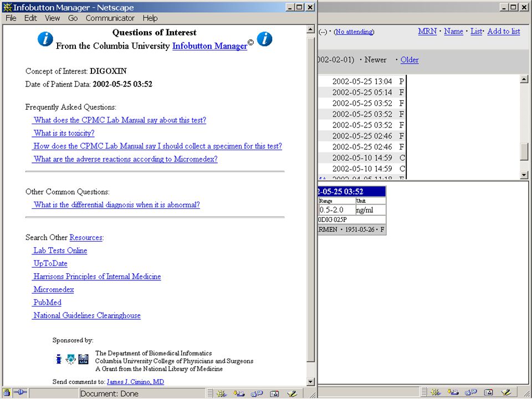The height and width of the screenshot is (399, 532).
Task: Toggle the online/offline plug icon in status bar
Action: (x=21, y=393)
